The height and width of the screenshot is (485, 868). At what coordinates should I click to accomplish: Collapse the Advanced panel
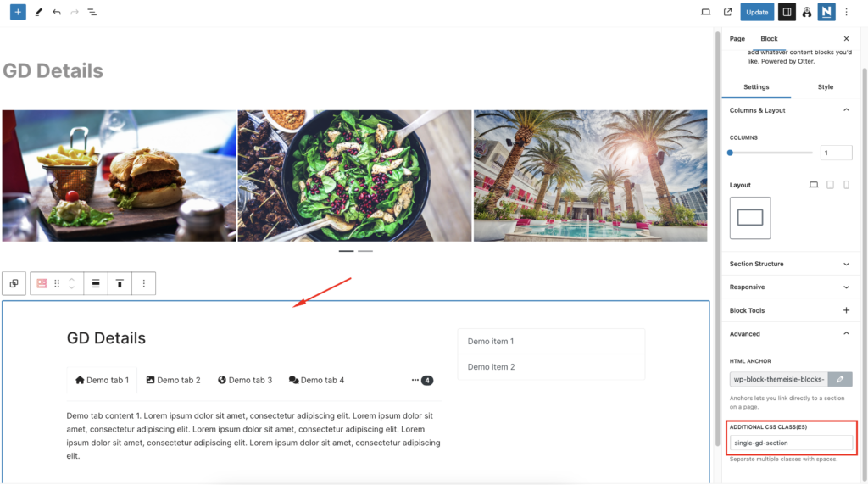click(791, 334)
